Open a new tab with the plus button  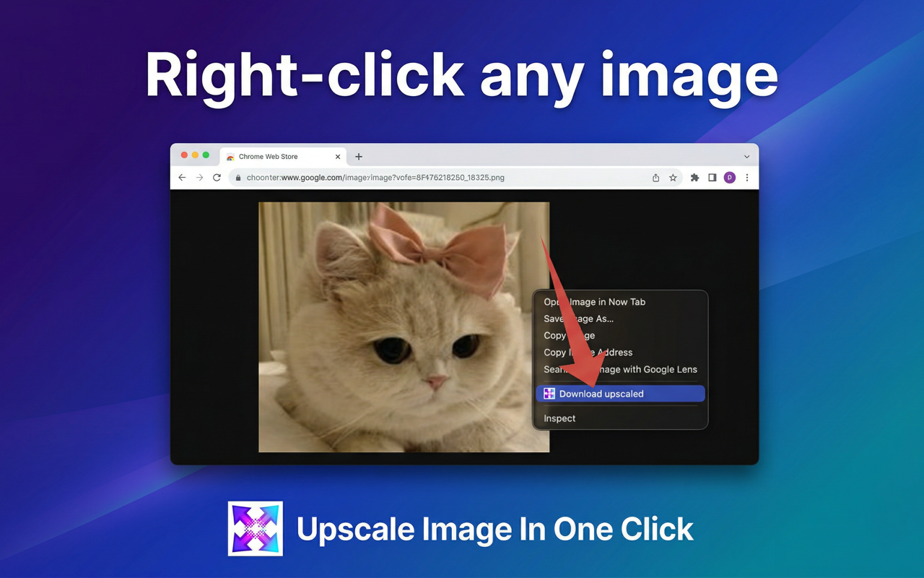click(359, 157)
